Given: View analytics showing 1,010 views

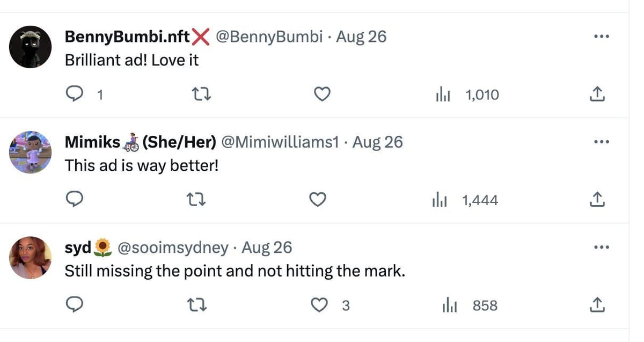Looking at the screenshot, I should point(467,95).
